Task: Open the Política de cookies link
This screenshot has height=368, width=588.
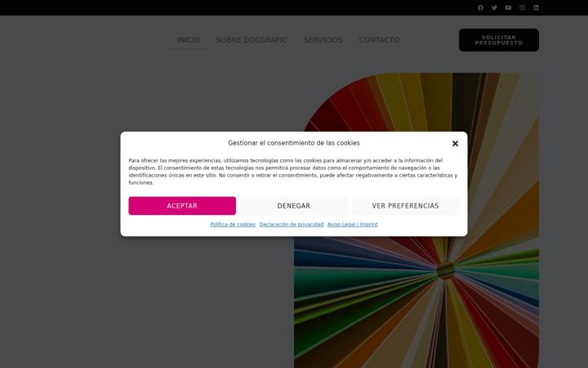Action: (x=233, y=224)
